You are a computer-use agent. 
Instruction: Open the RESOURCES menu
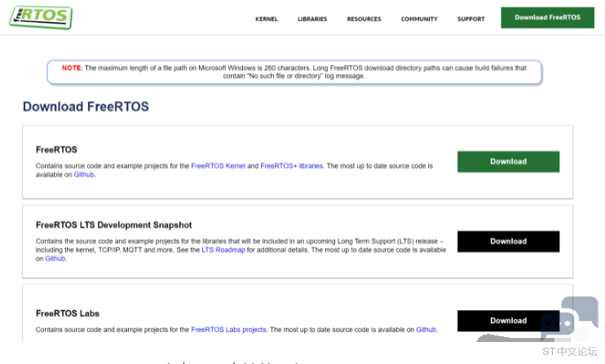[364, 19]
